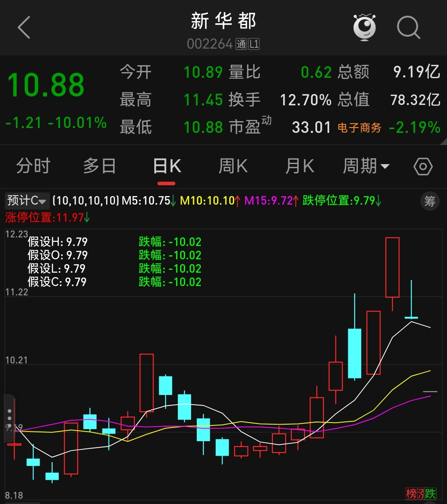Viewport: 447px width, 504px height.
Task: Expand quote details corner triangle
Action: (x=443, y=141)
